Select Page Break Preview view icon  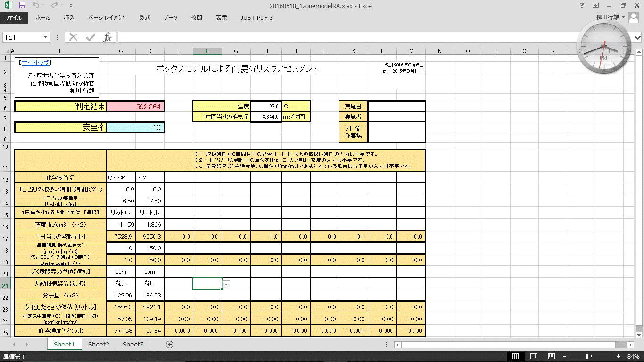[550, 356]
